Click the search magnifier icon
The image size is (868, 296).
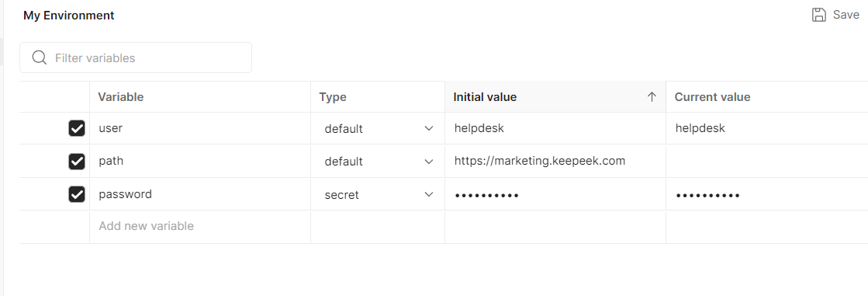tap(40, 57)
